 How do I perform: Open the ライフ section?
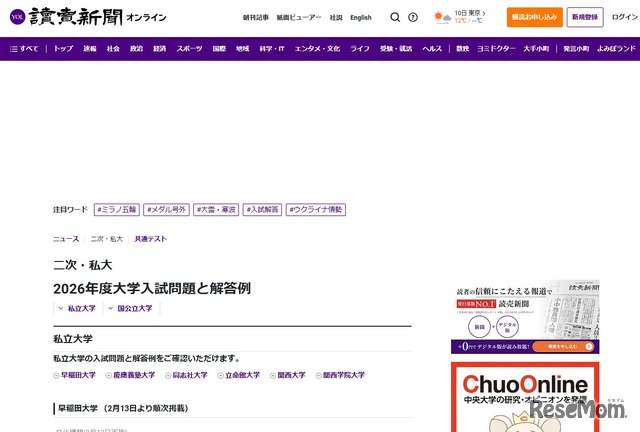(x=360, y=49)
